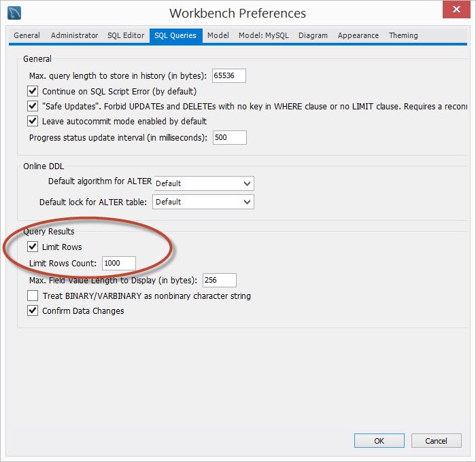Edit max query length history field

229,75
